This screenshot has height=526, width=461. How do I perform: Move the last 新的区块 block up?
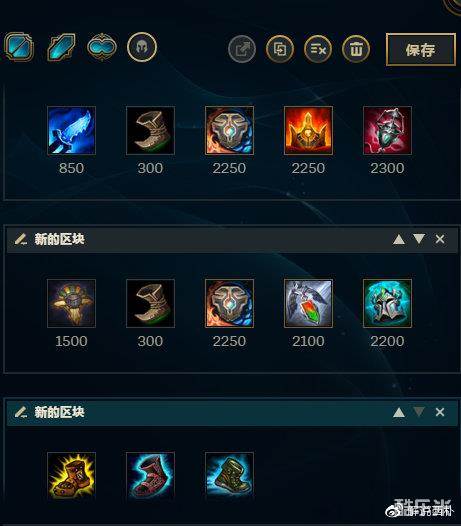point(399,412)
